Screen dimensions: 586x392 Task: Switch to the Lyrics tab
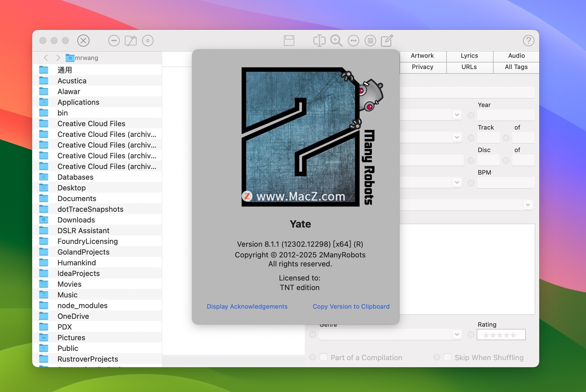(469, 56)
